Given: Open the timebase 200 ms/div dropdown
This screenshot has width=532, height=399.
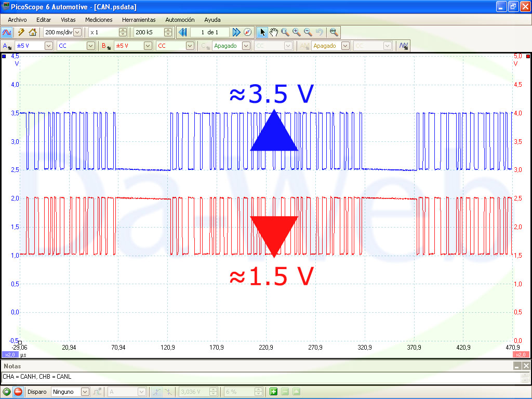Looking at the screenshot, I should 77,32.
